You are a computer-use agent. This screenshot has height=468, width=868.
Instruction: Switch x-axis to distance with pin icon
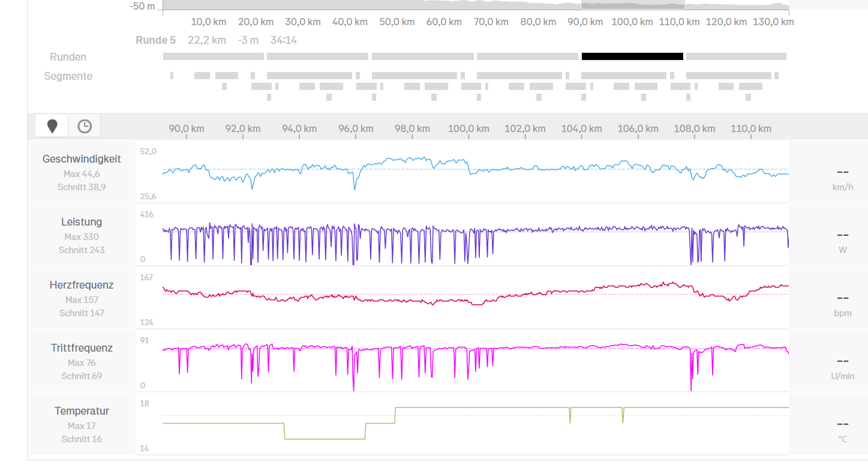52,126
